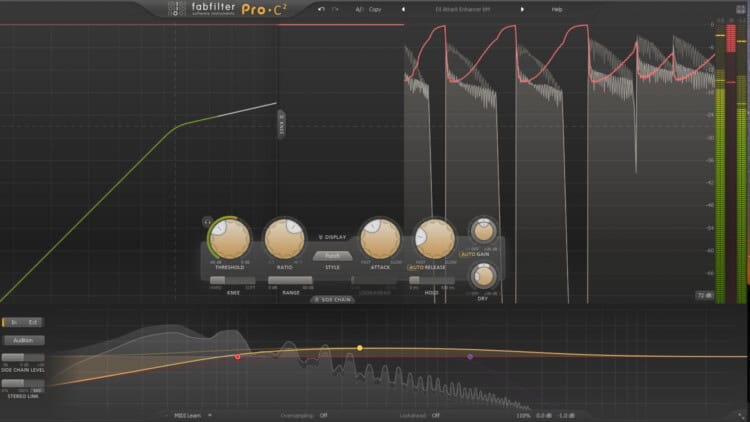Click the Auto Gain knob
Screen dimensions: 750x422
coord(483,231)
